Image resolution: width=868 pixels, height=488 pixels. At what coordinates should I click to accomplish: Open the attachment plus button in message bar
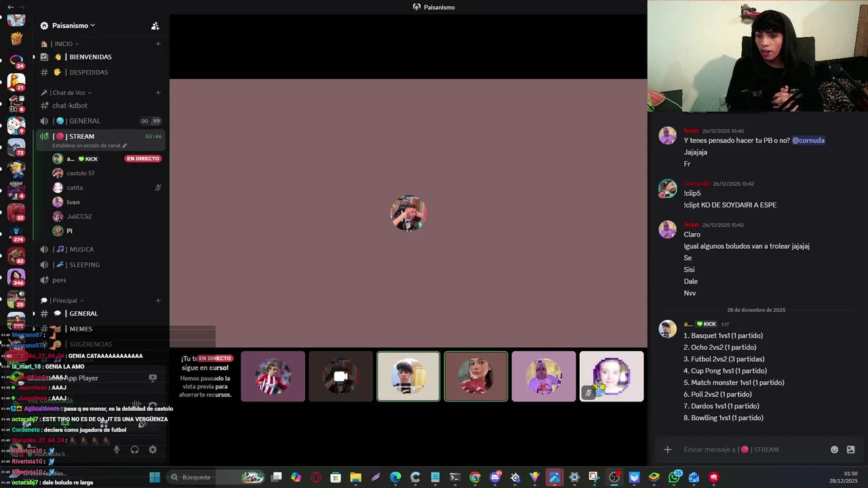tap(667, 449)
